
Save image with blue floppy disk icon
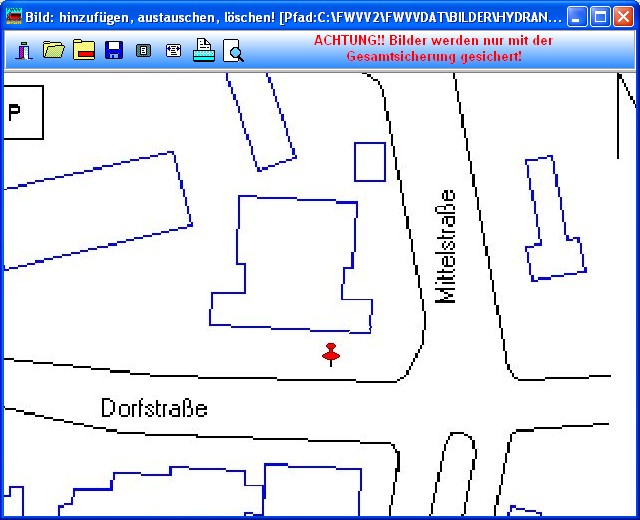point(114,50)
